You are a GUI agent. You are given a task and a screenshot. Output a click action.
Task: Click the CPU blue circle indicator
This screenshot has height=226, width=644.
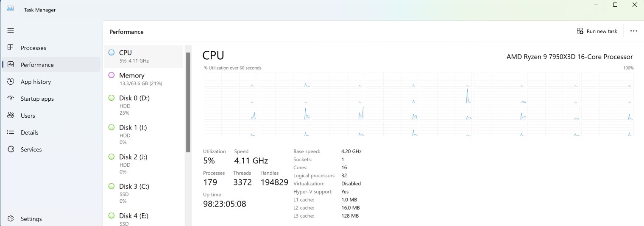click(112, 52)
